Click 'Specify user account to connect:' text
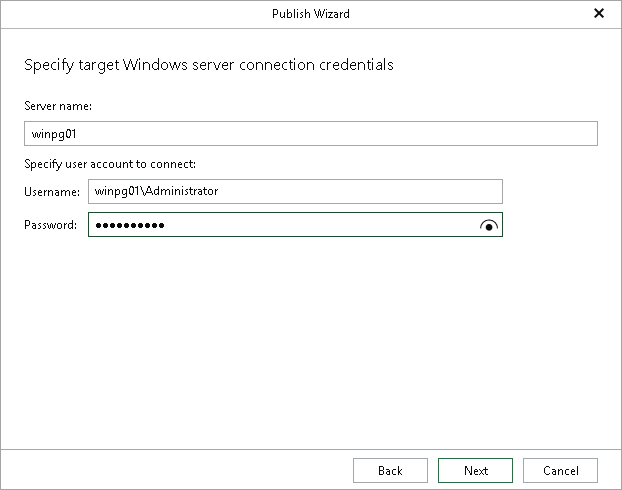622x490 pixels. 110,164
